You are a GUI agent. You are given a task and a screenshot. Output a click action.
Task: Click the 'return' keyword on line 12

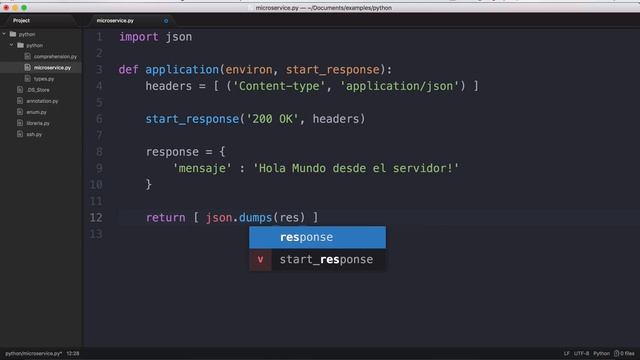pos(165,217)
